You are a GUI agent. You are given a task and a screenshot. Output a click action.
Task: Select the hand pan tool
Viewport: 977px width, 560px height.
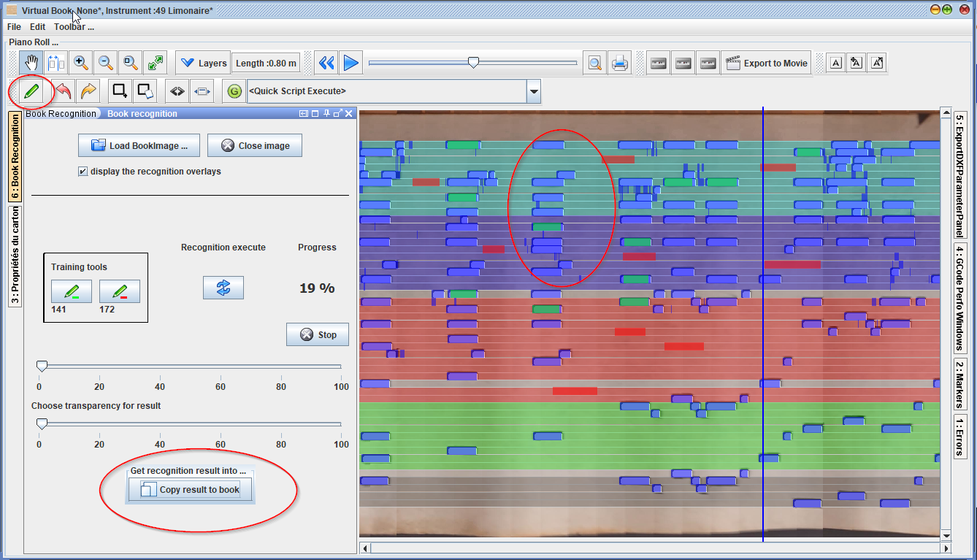(x=31, y=63)
